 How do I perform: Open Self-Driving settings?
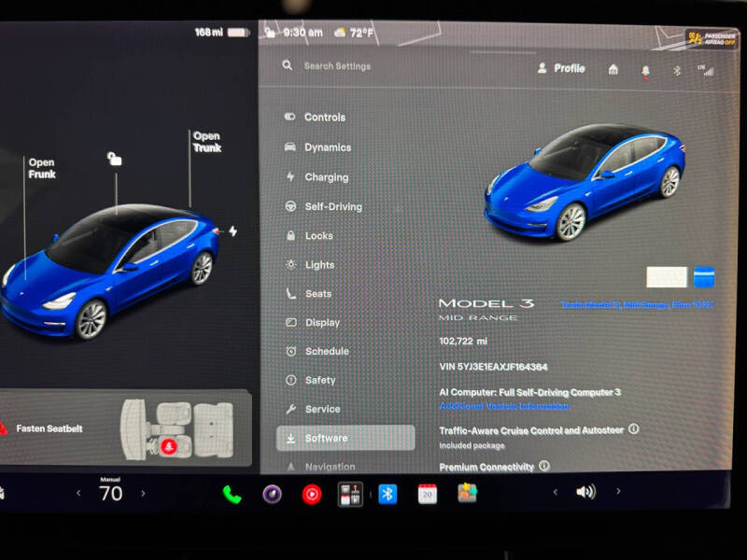tap(323, 206)
